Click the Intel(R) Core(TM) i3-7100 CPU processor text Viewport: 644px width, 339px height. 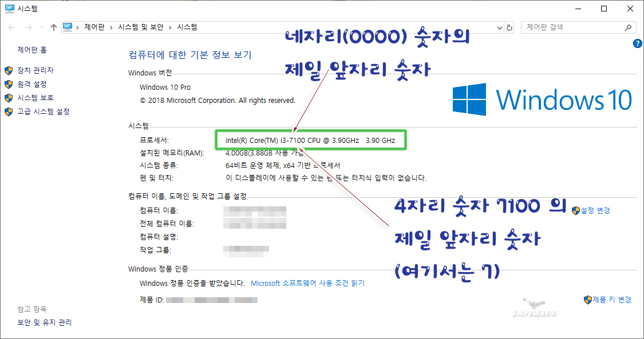point(310,140)
